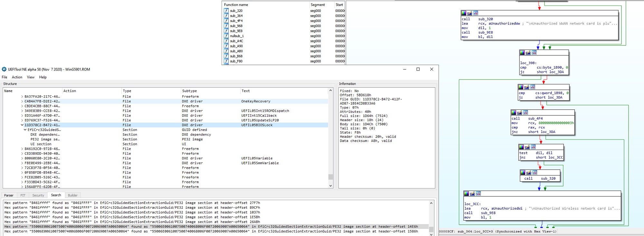
Task: Click the Subtype column header
Action: pos(189,91)
